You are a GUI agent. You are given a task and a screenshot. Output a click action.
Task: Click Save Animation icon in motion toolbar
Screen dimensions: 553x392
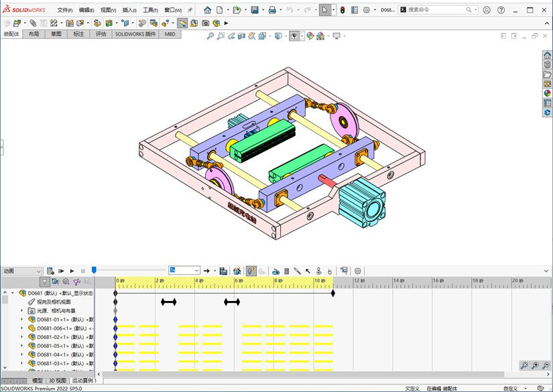[x=223, y=271]
